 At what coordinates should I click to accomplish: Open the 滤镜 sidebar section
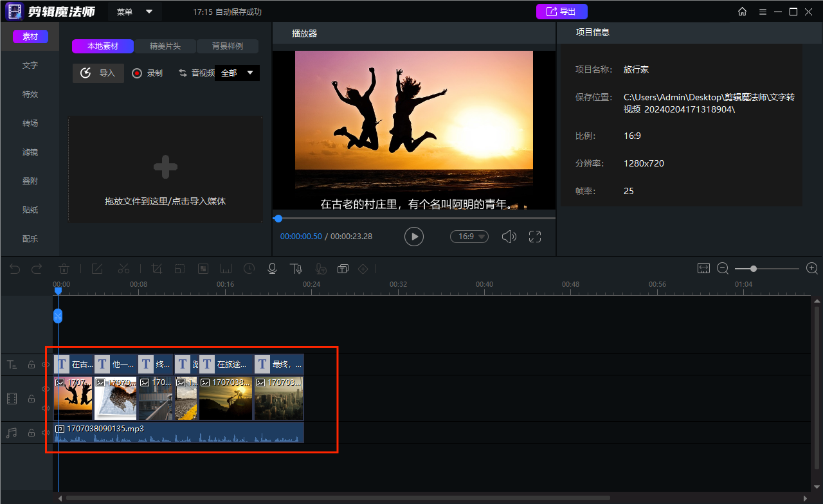coord(30,152)
